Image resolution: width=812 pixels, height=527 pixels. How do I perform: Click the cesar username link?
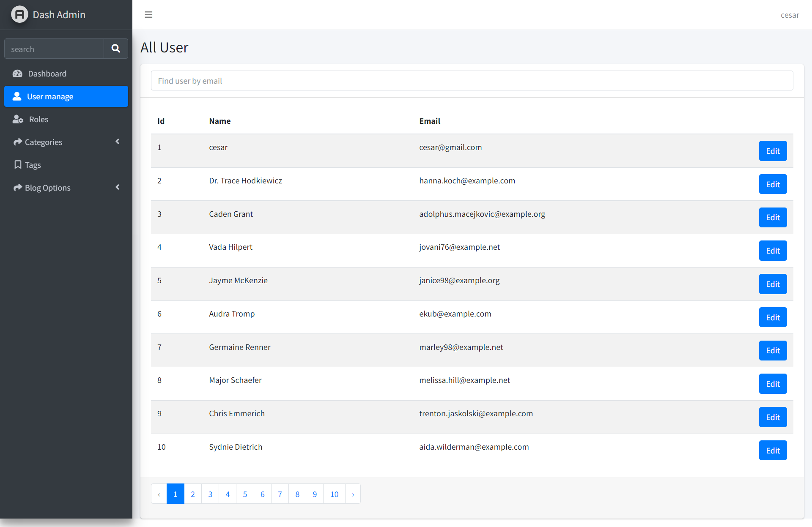pyautogui.click(x=789, y=15)
